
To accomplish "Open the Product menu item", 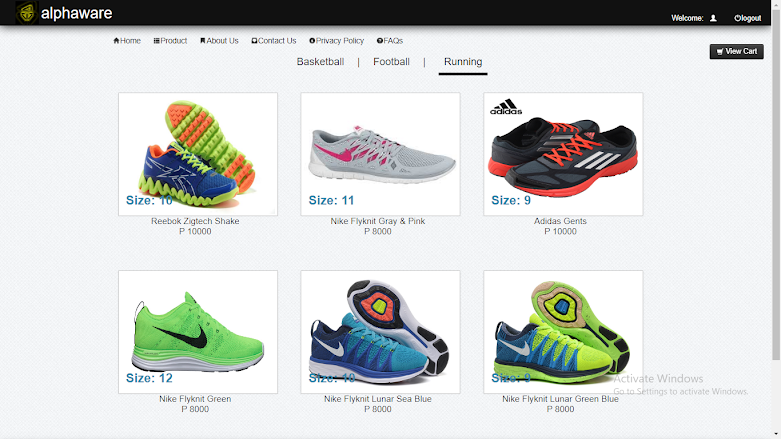I will [x=170, y=41].
